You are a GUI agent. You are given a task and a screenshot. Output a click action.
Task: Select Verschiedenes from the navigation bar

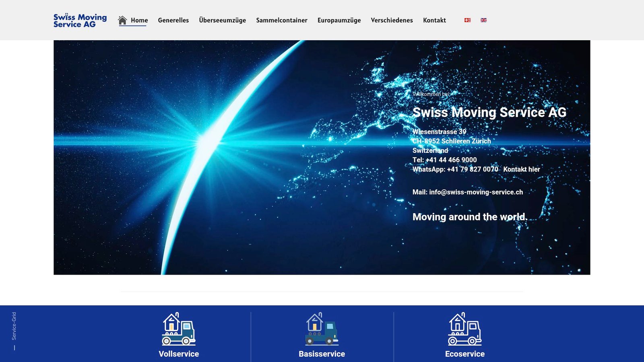(392, 20)
